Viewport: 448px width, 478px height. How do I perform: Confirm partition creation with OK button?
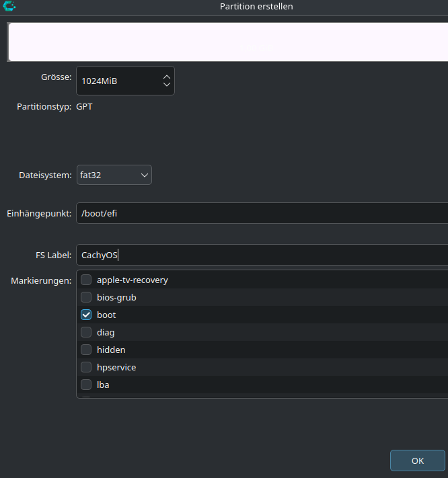click(x=418, y=461)
